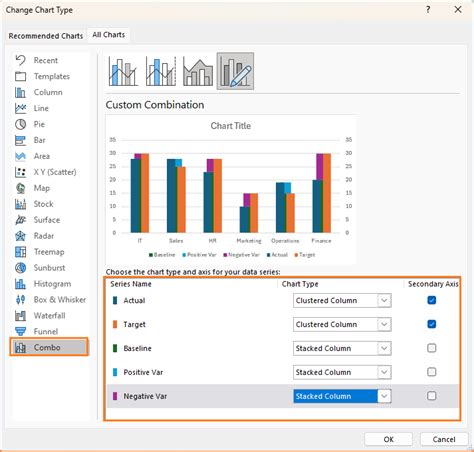Click the Chart Type column header
474x452 pixels.
[300, 284]
